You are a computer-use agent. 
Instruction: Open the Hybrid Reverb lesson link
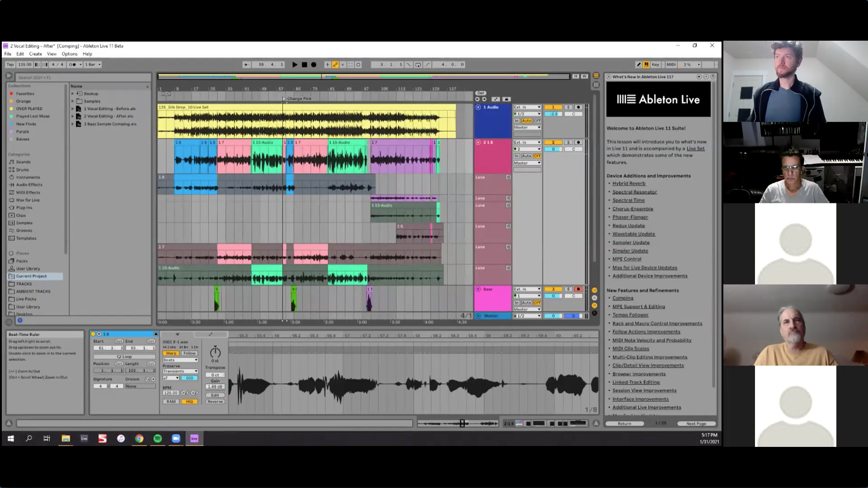point(628,183)
